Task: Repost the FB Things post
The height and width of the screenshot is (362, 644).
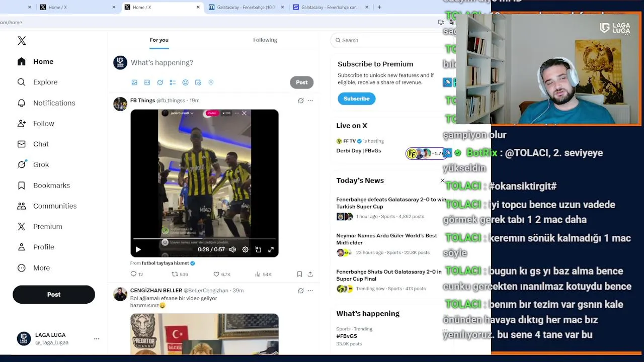Action: point(180,274)
